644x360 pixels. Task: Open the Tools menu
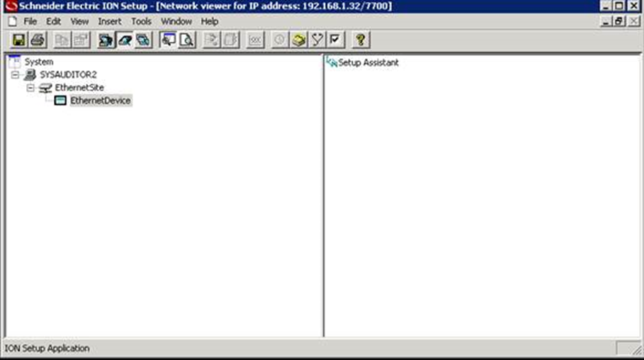tap(141, 21)
